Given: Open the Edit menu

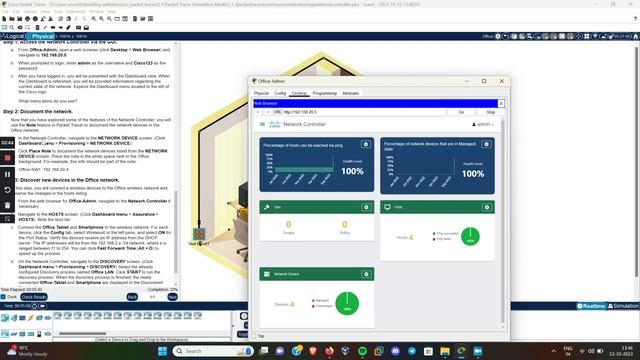Looking at the screenshot, I should click(x=16, y=11).
